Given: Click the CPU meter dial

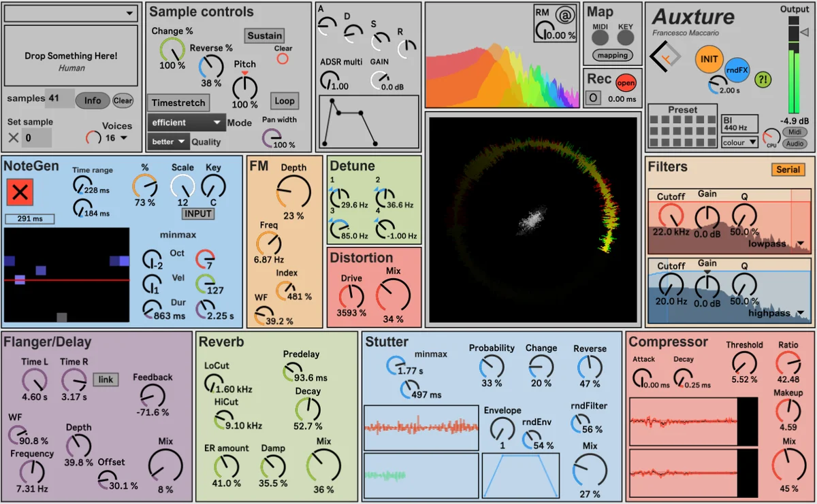Looking at the screenshot, I should (x=771, y=136).
